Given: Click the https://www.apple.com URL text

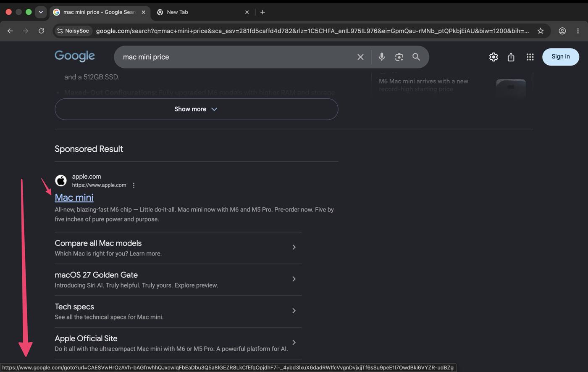Looking at the screenshot, I should tap(99, 185).
